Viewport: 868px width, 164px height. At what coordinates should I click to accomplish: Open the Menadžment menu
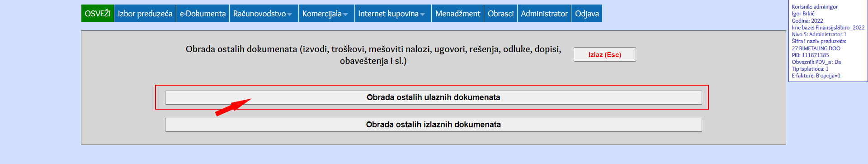(x=458, y=13)
